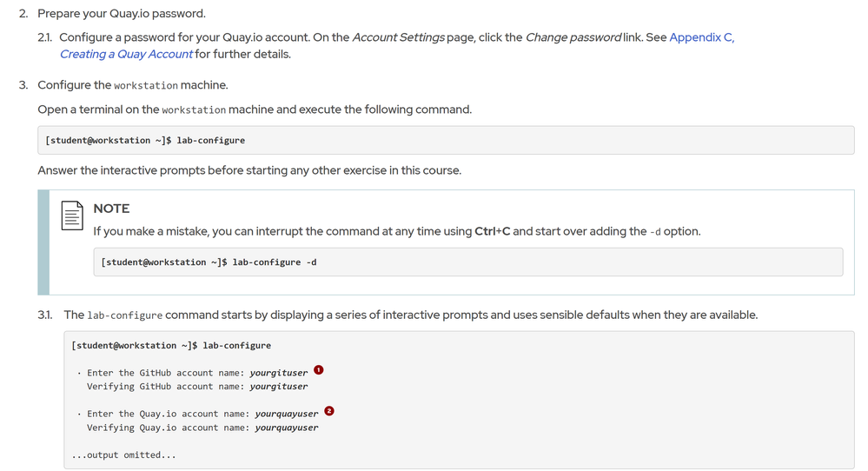Click the inline -d option code
Screen dimensions: 868x471
655,232
